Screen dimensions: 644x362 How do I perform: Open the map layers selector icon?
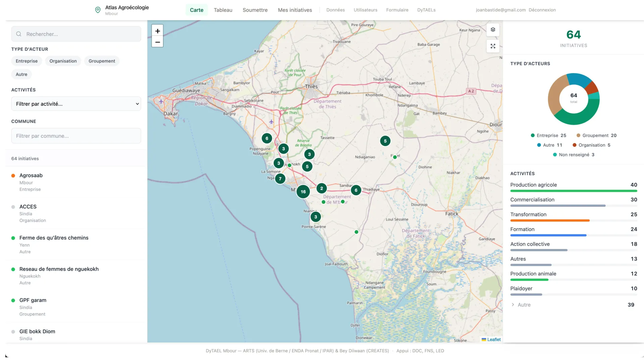493,30
